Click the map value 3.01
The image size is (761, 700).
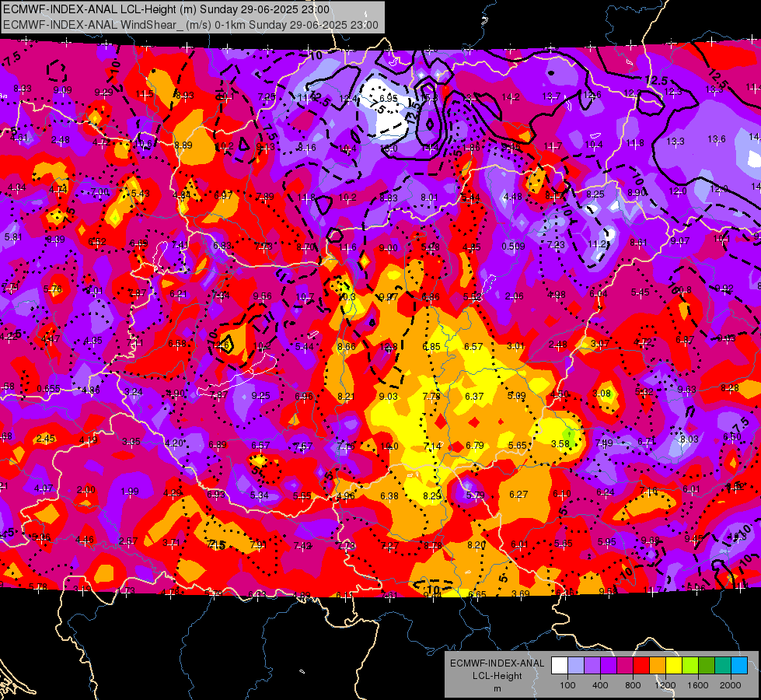(x=515, y=346)
